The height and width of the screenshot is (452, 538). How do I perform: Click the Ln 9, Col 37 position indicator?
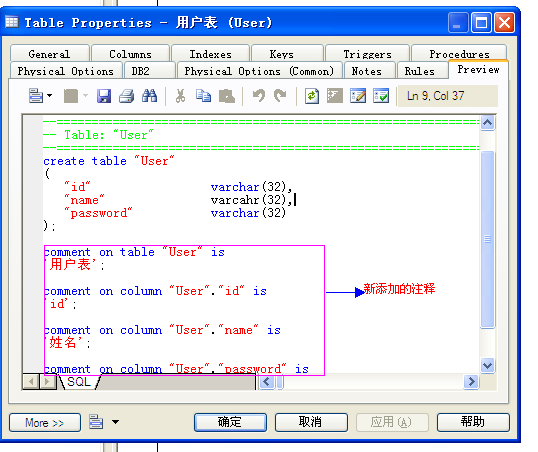pos(447,96)
